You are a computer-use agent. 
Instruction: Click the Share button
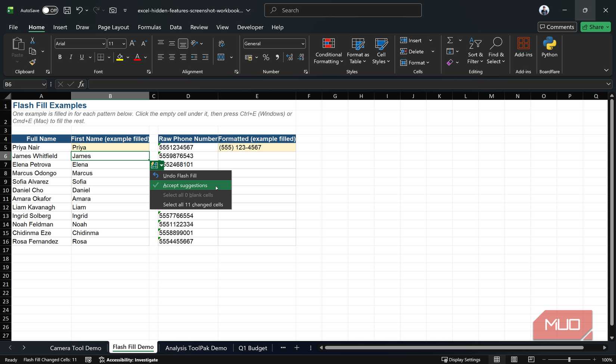[595, 27]
